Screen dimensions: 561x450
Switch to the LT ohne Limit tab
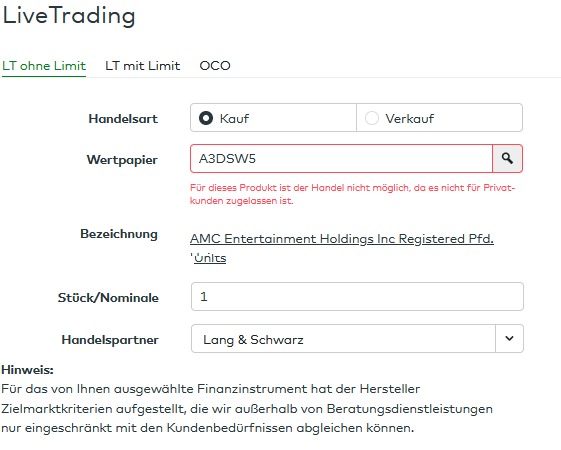coord(44,66)
